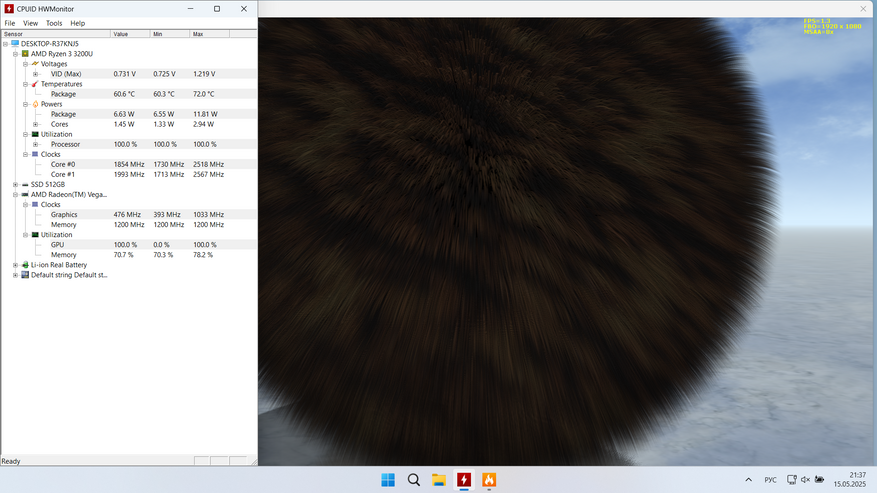The width and height of the screenshot is (877, 493).
Task: Open the Windows Start menu
Action: click(388, 480)
